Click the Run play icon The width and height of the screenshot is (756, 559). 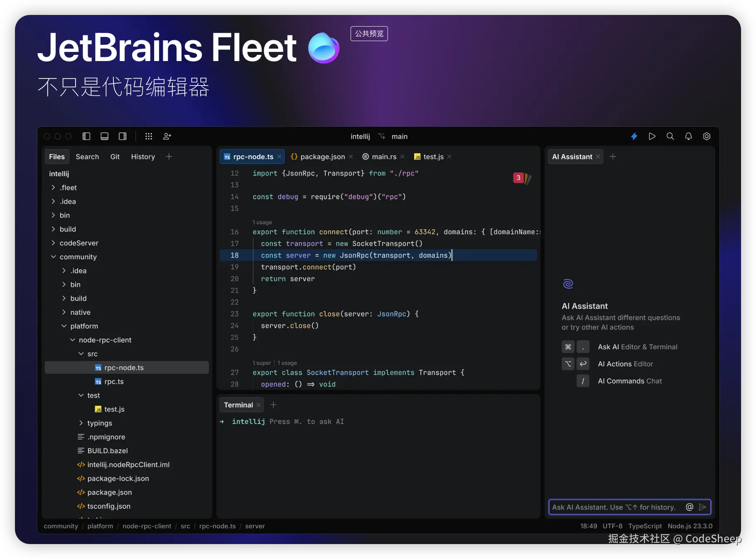click(652, 136)
